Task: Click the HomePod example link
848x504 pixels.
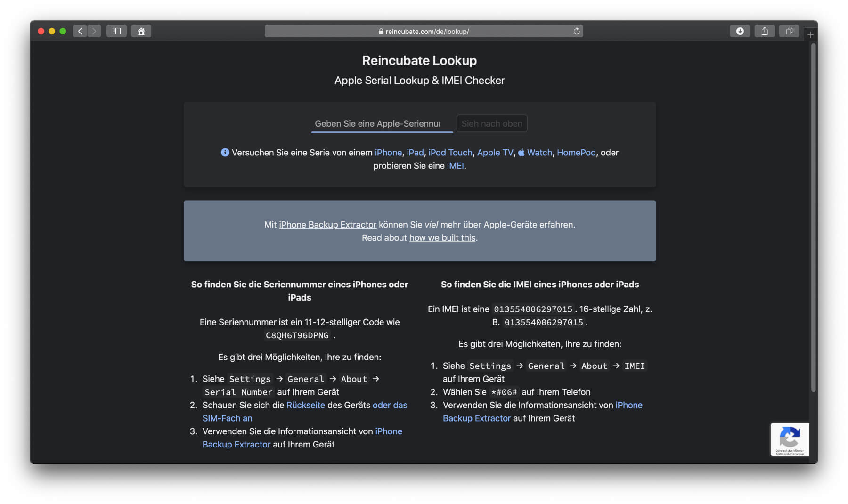Action: click(576, 153)
